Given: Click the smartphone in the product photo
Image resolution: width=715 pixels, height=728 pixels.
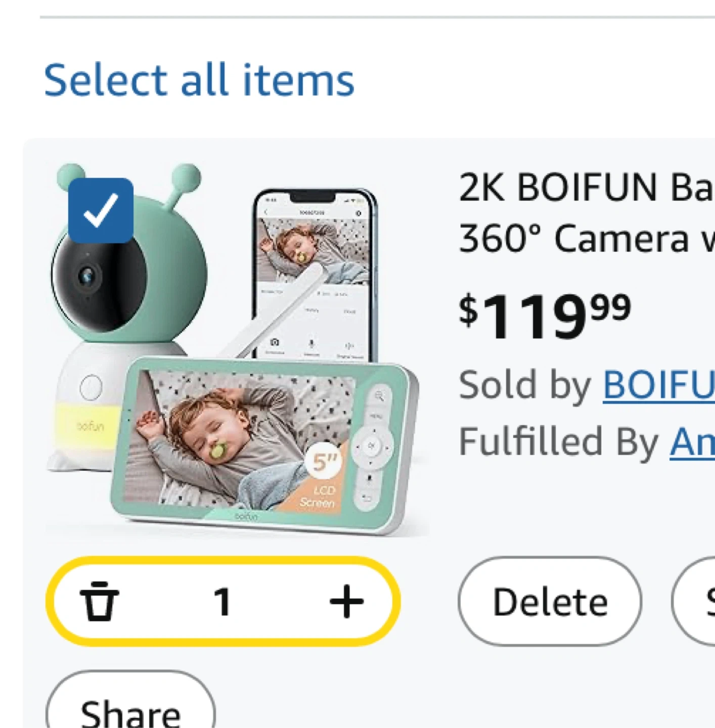Looking at the screenshot, I should point(315,273).
